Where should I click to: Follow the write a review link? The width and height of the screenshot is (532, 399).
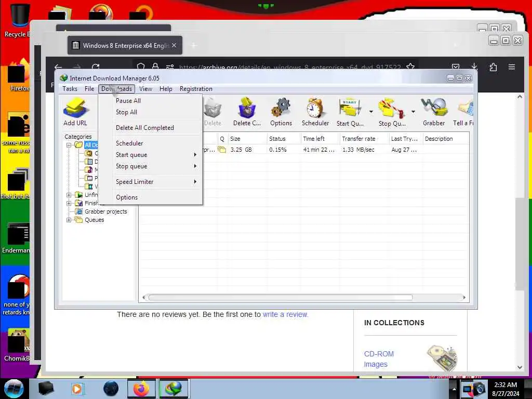click(x=285, y=314)
